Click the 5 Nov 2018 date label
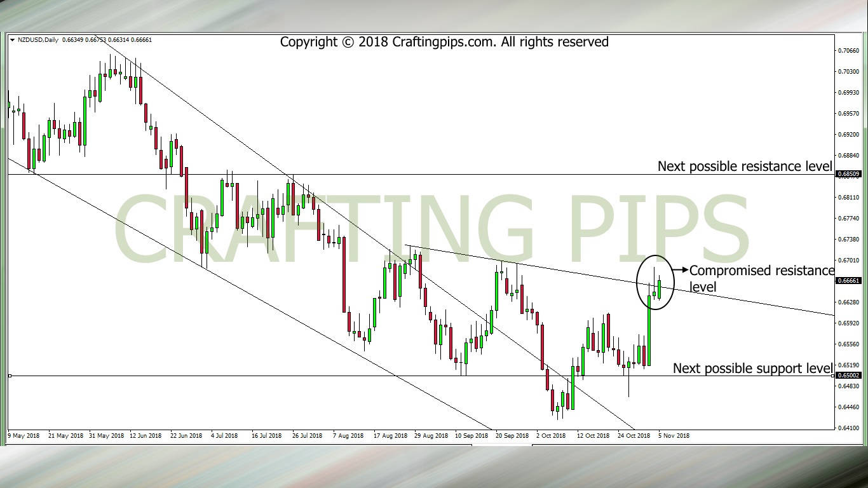The height and width of the screenshot is (488, 868). pyautogui.click(x=674, y=436)
